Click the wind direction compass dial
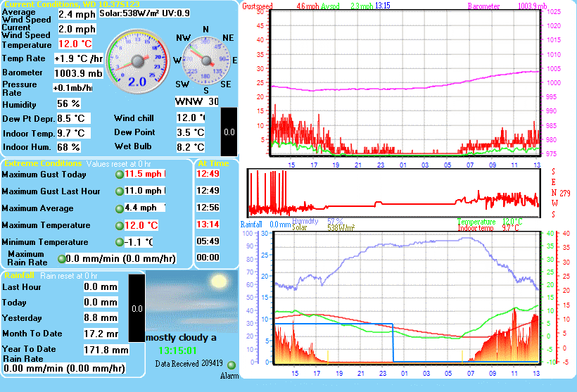This screenshot has height=392, width=577. pos(205,61)
